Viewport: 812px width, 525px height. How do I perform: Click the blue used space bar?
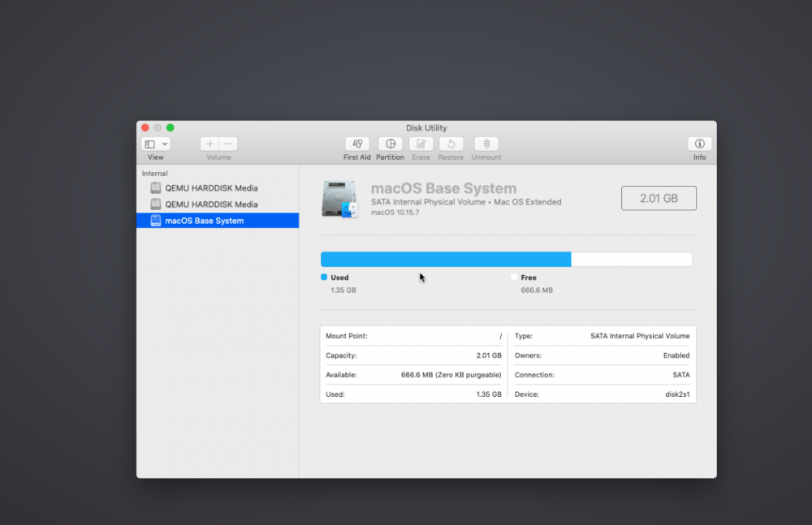(x=446, y=260)
